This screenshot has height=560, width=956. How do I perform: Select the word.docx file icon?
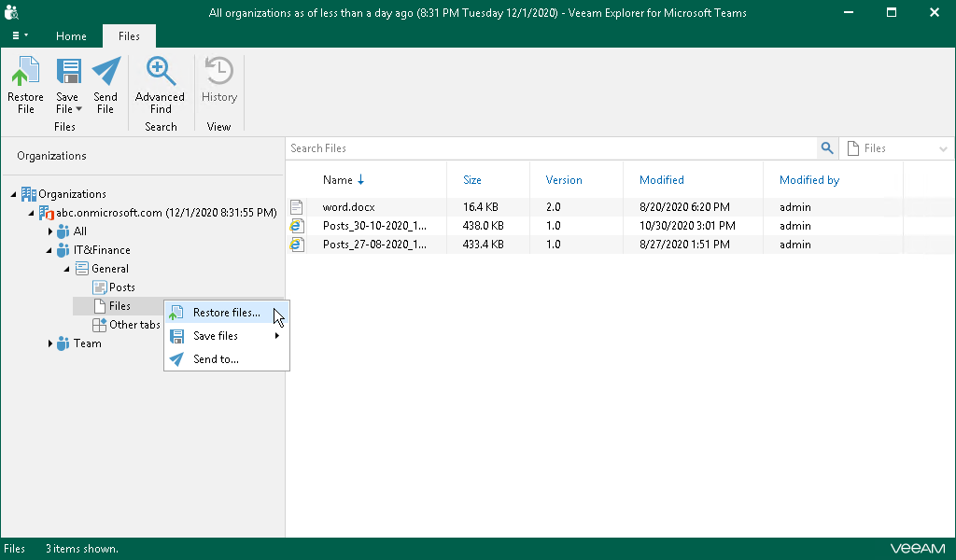click(x=297, y=207)
